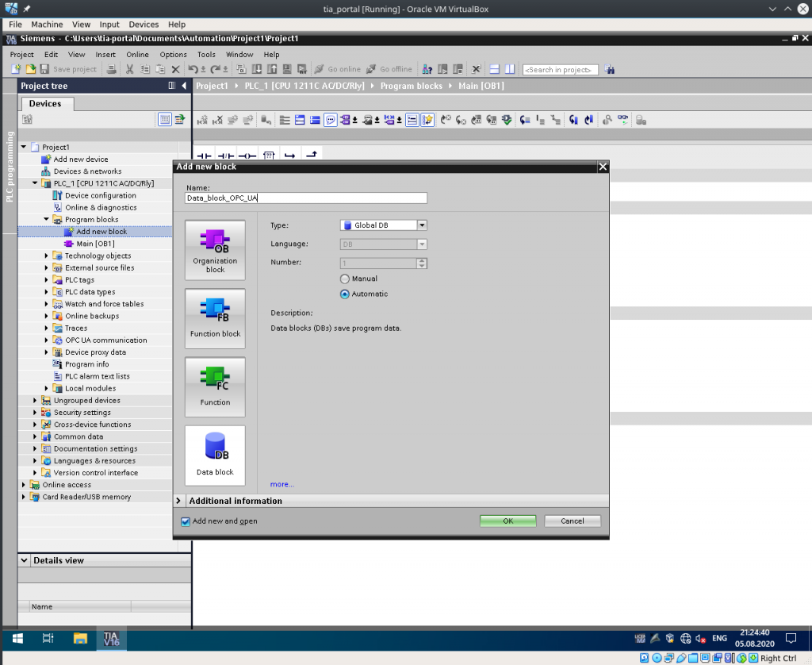Click the TIA V16 taskbar icon
812x665 pixels.
pos(111,638)
